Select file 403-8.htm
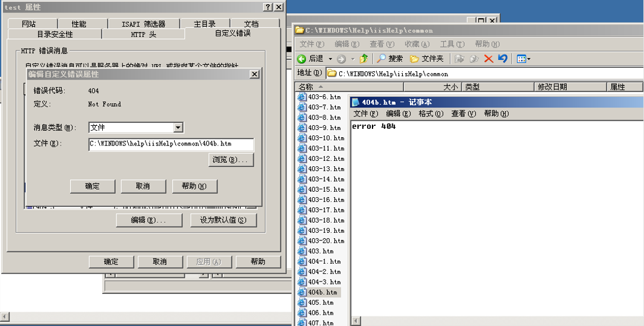The image size is (644, 326). (x=320, y=118)
